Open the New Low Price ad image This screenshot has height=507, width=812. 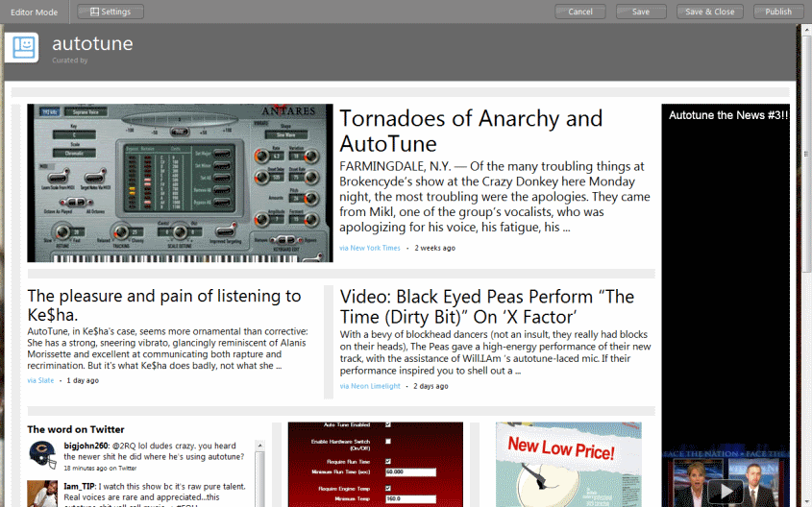pos(569,465)
